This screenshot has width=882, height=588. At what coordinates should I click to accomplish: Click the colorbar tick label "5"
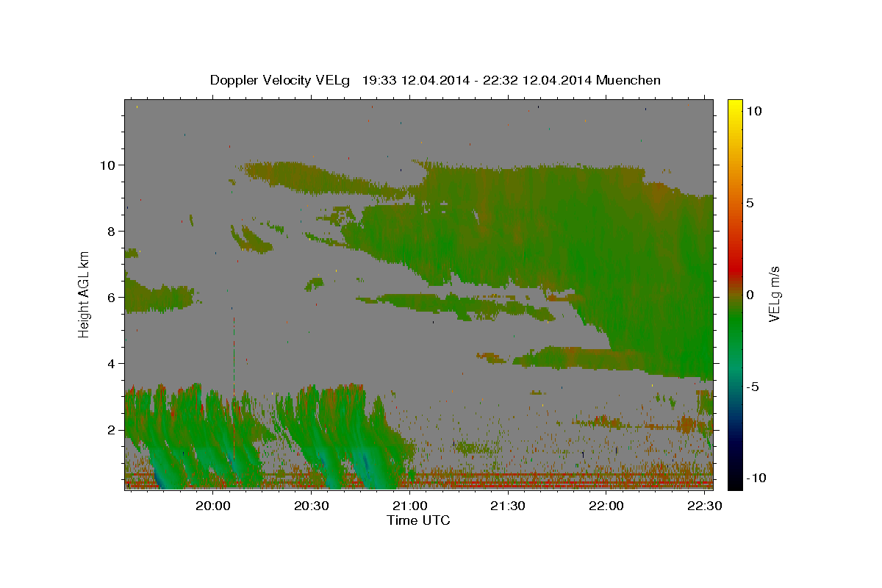750,203
